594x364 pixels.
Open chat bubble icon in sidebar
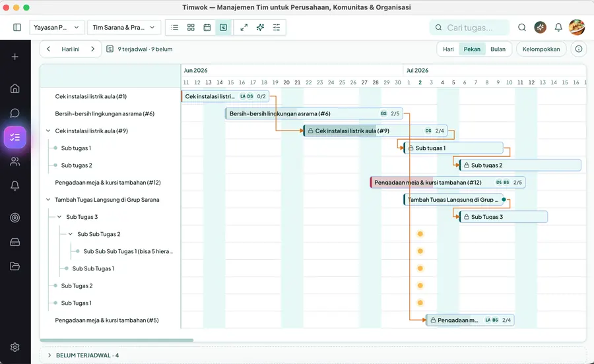click(x=15, y=113)
